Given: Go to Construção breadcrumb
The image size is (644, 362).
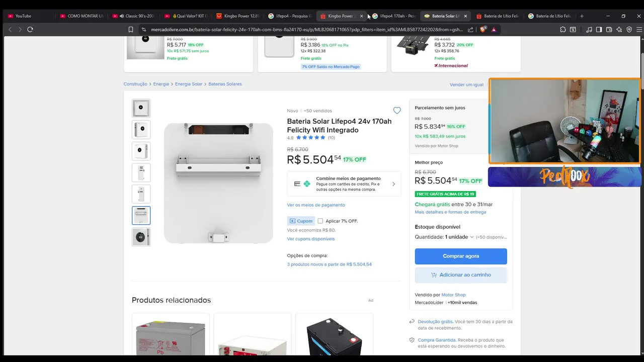Looking at the screenshot, I should [x=135, y=84].
